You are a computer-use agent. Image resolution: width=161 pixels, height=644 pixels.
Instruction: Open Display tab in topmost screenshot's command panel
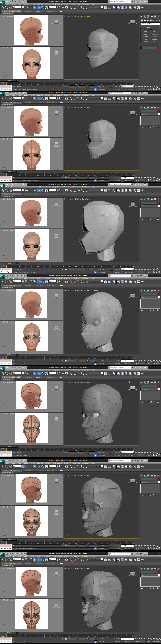(x=155, y=17)
